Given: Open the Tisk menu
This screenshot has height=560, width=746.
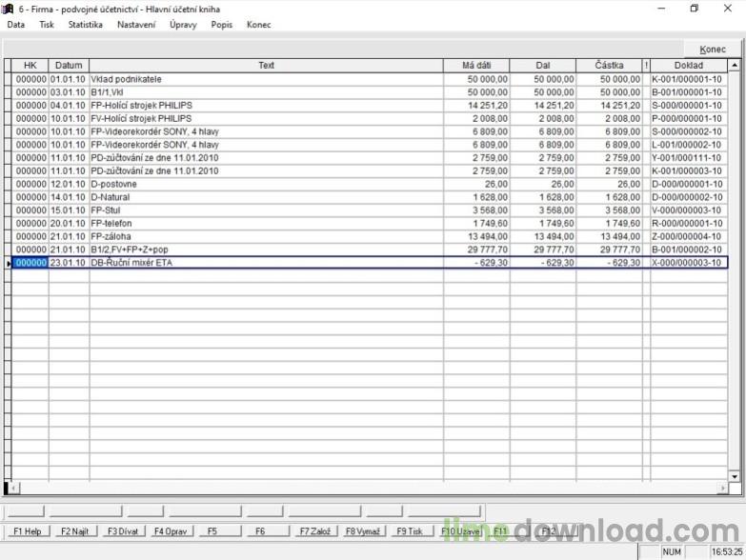Looking at the screenshot, I should pos(46,25).
